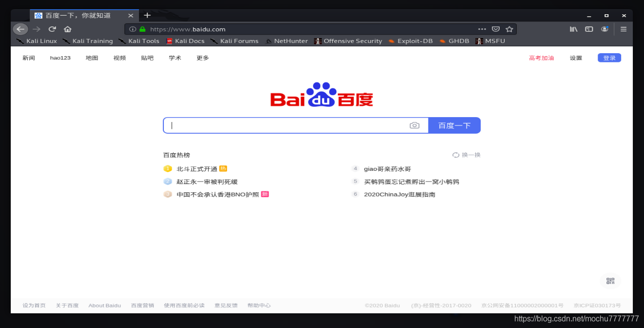Click the Baidu logo
The height and width of the screenshot is (328, 644).
point(322,95)
